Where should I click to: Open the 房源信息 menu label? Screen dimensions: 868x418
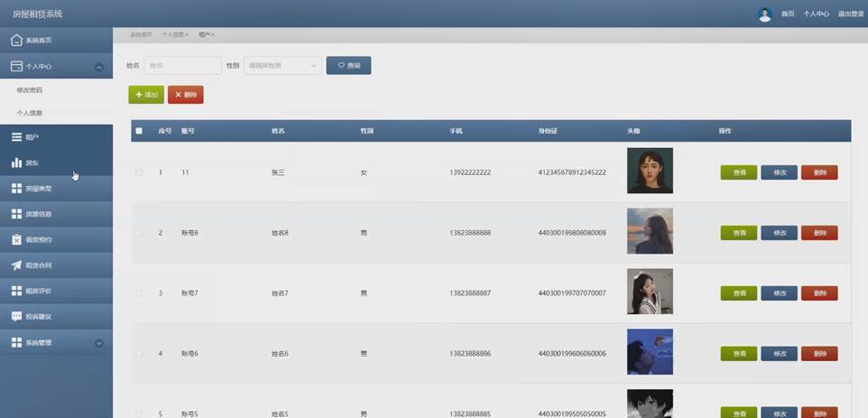(x=38, y=214)
